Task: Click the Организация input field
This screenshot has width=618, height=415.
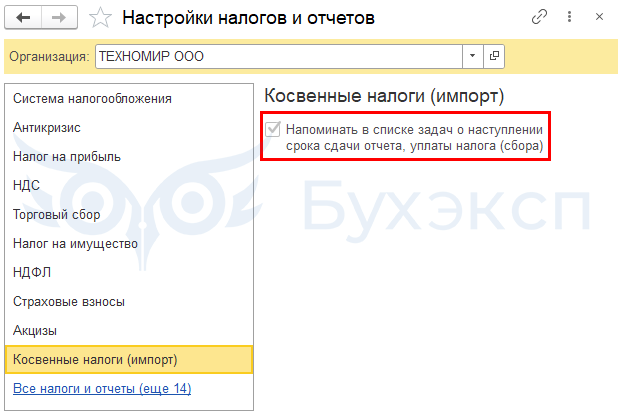Action: click(x=279, y=56)
